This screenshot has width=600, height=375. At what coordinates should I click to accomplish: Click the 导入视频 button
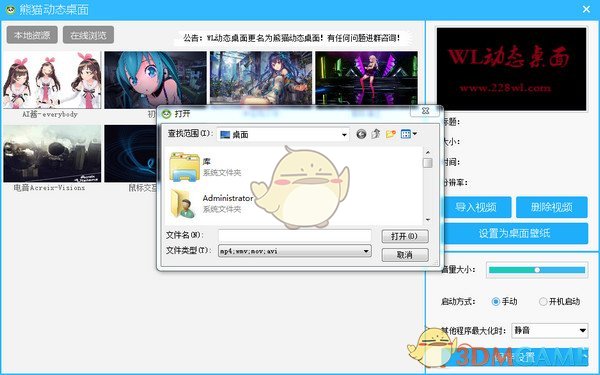click(x=476, y=207)
